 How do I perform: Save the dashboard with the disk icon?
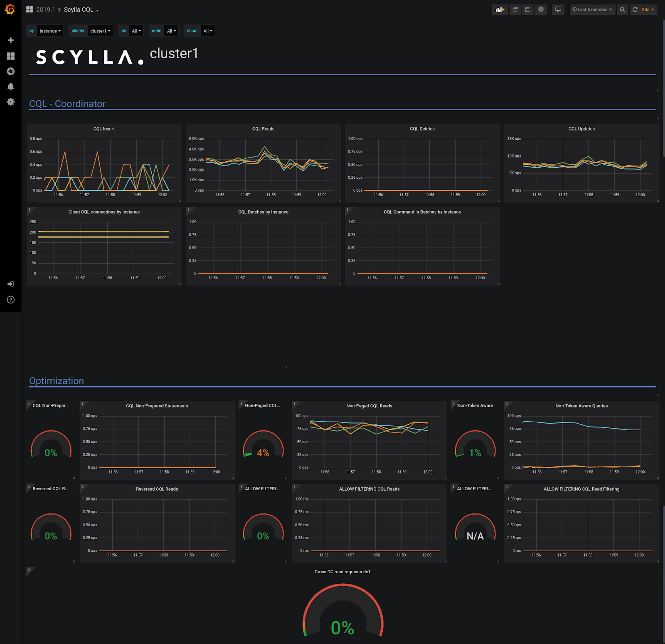[x=528, y=10]
